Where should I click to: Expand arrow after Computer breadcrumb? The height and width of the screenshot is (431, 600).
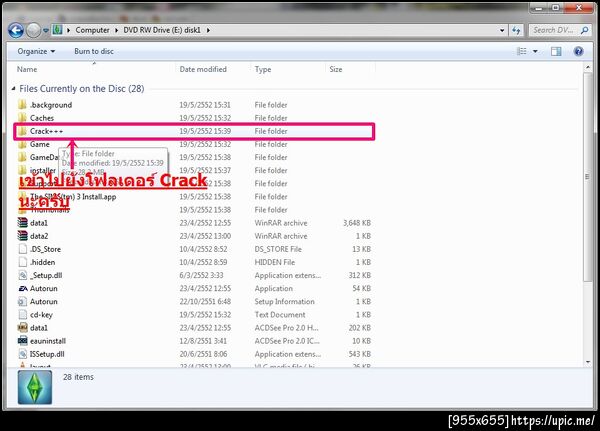point(116,30)
